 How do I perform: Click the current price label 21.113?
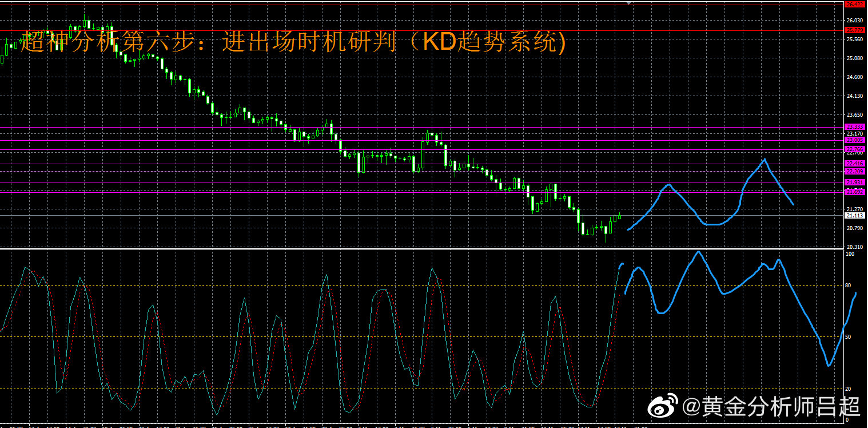point(855,216)
